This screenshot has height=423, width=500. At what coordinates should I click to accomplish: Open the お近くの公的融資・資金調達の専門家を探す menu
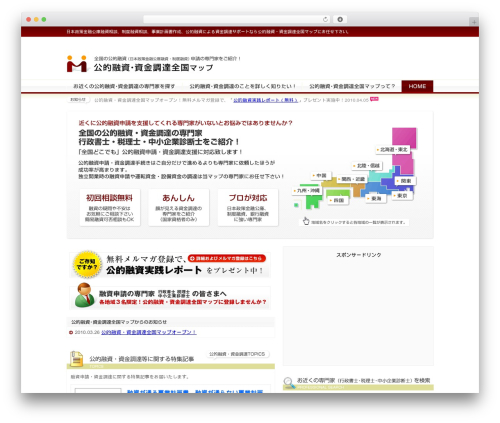pos(124,86)
